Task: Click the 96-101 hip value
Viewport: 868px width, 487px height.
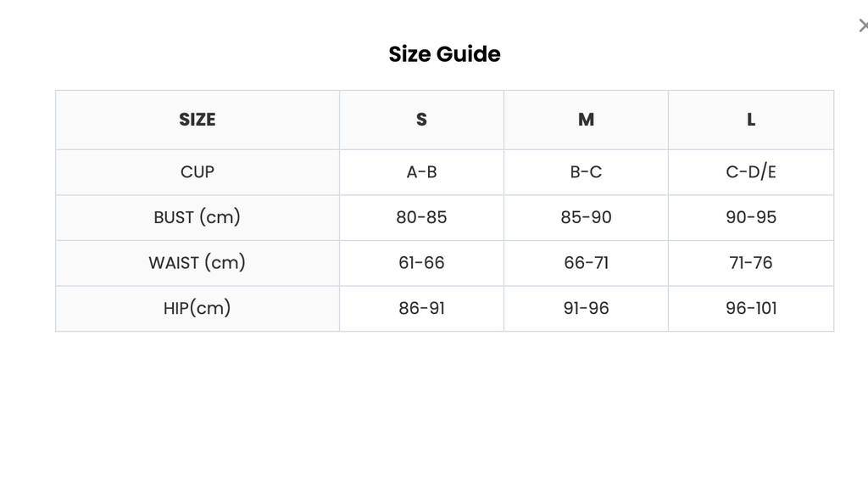Action: pyautogui.click(x=751, y=309)
